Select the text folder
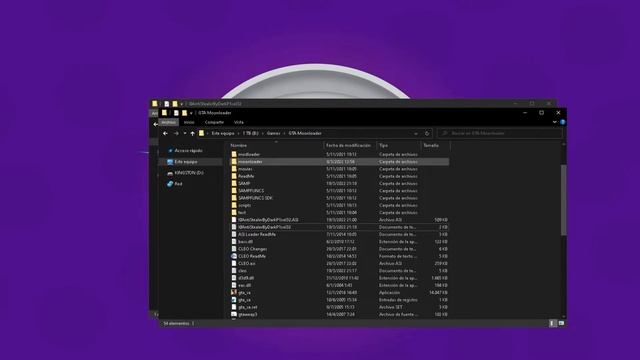Viewport: 640px width, 360px height. point(340,213)
